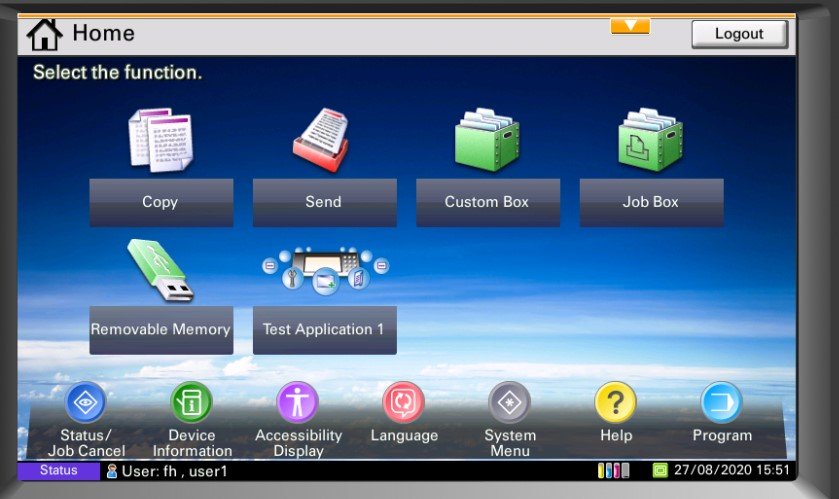Viewport: 839px width, 499px height.
Task: Click the purple Status tab
Action: coord(58,470)
